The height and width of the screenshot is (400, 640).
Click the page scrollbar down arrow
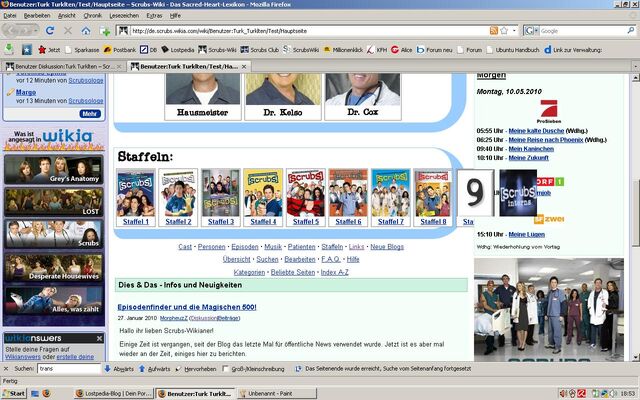636,357
